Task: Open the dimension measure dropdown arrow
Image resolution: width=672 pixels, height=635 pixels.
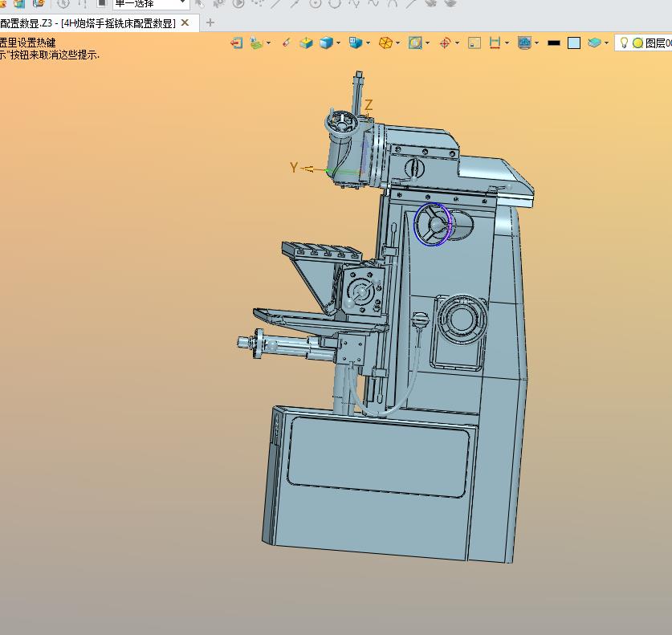Action: pyautogui.click(x=507, y=43)
